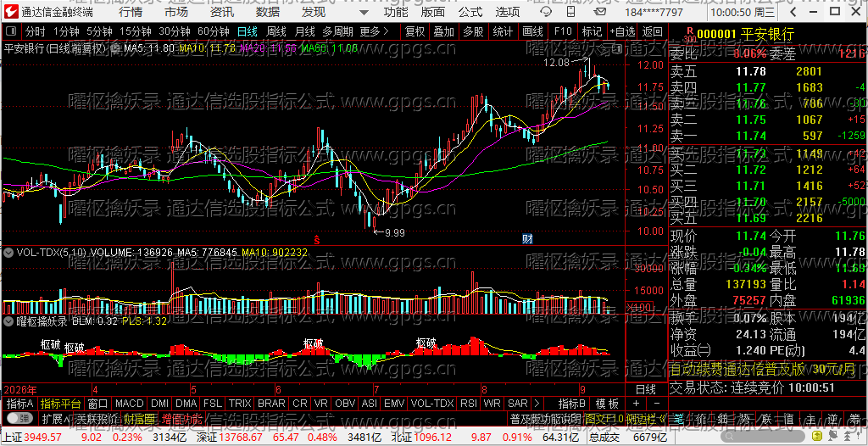Add stock via +自选 button
Viewport: 868px width, 446px height.
coord(623,31)
